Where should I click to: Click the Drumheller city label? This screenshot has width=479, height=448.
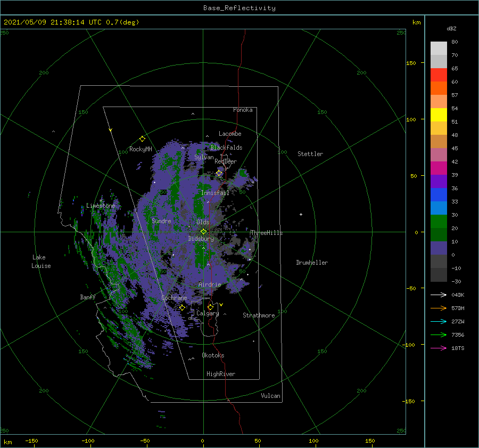[312, 263]
